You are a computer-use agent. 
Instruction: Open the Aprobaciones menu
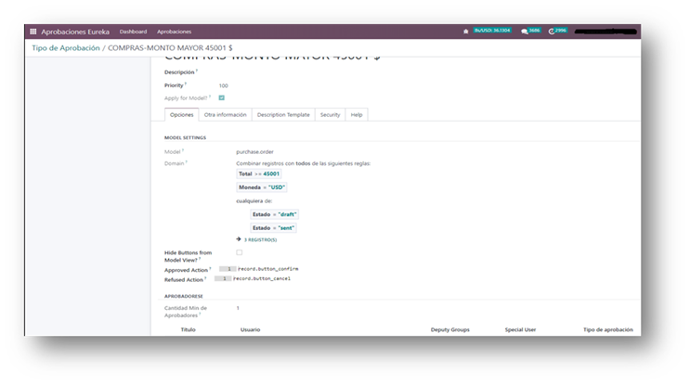tap(174, 32)
